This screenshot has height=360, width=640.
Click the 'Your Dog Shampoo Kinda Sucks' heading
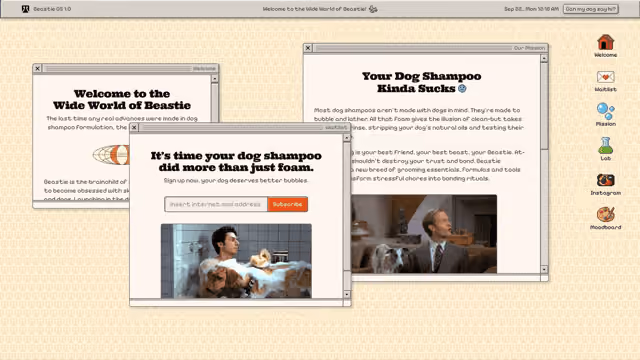tap(421, 82)
